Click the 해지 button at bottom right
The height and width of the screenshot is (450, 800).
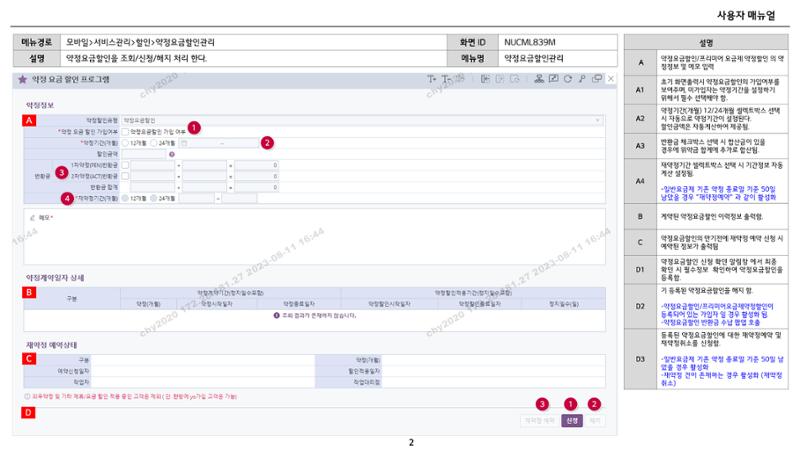coord(594,420)
